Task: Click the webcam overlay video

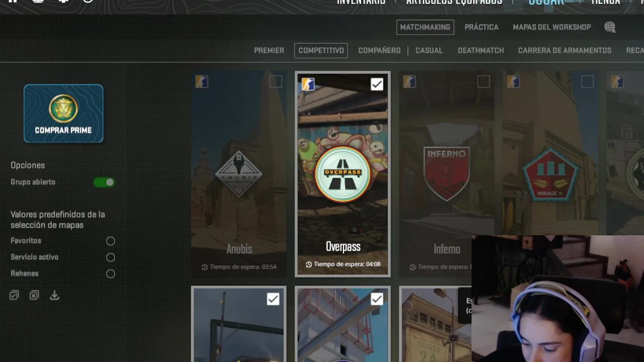Action: tap(558, 299)
